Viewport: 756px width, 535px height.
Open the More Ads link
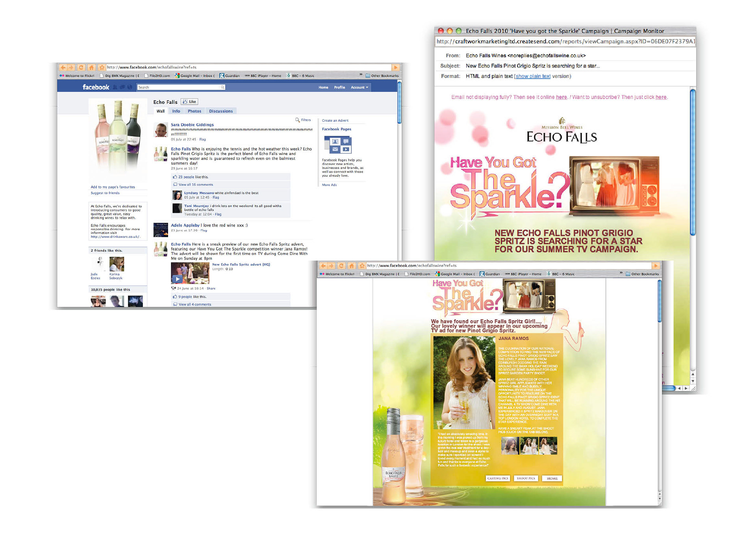pos(329,185)
